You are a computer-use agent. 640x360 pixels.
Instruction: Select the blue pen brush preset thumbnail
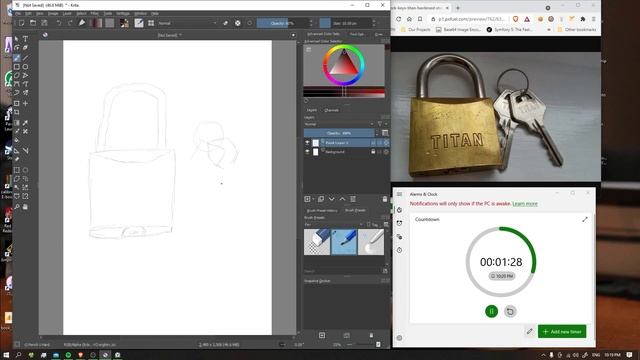coord(344,242)
